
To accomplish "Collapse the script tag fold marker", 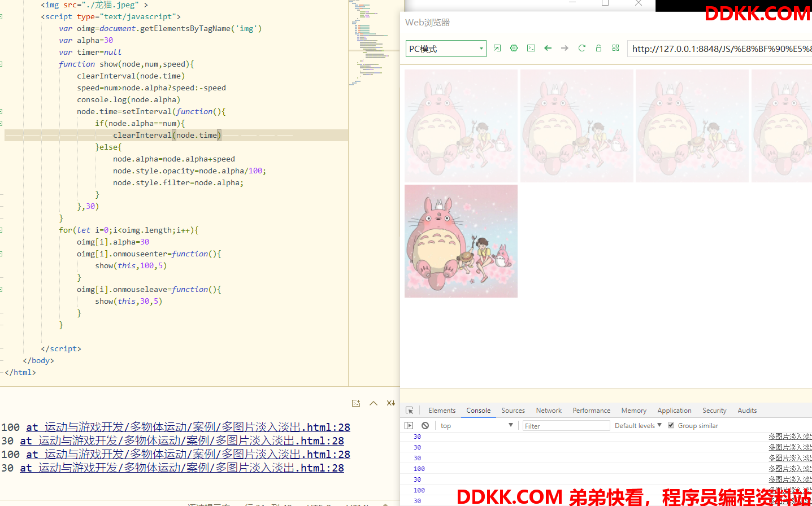I will coord(1,17).
